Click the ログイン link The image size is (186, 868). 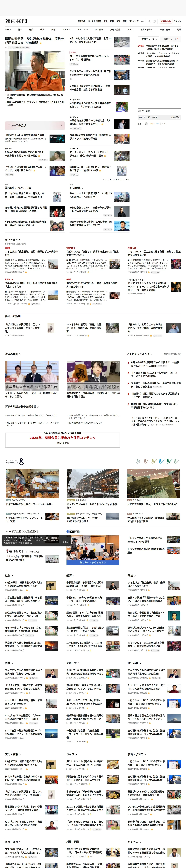click(177, 21)
